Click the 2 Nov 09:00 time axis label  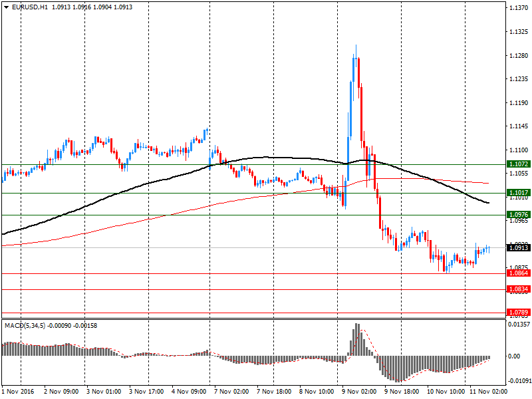(61, 392)
